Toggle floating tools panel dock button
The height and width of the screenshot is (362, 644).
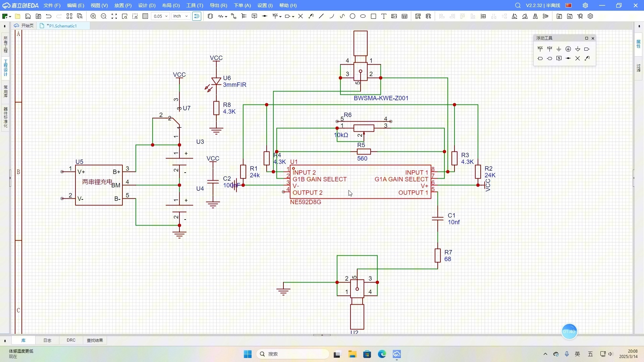click(x=586, y=38)
